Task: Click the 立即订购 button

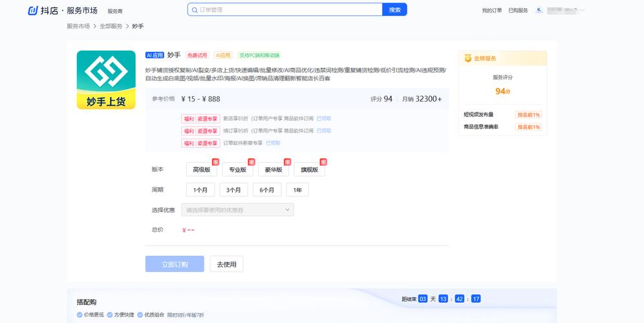Action: pyautogui.click(x=175, y=264)
